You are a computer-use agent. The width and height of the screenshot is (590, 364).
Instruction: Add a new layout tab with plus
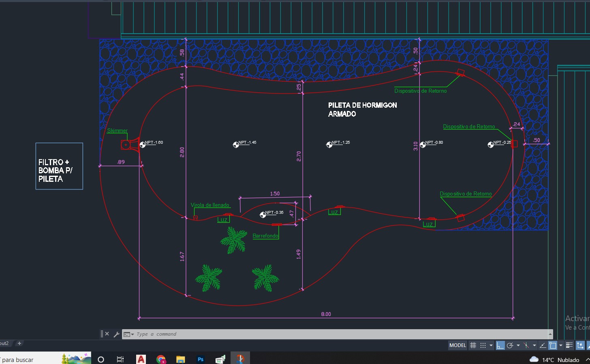(x=19, y=343)
